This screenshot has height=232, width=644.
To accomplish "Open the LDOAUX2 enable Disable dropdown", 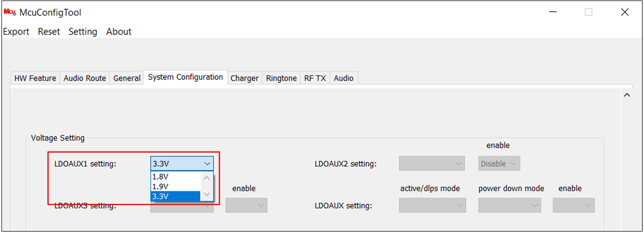I will tap(499, 164).
